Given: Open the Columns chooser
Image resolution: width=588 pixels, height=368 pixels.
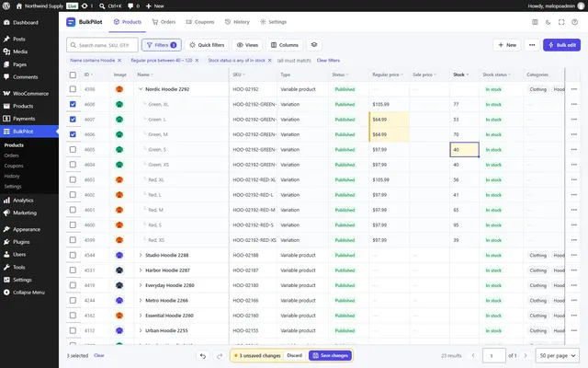Looking at the screenshot, I should pyautogui.click(x=285, y=45).
